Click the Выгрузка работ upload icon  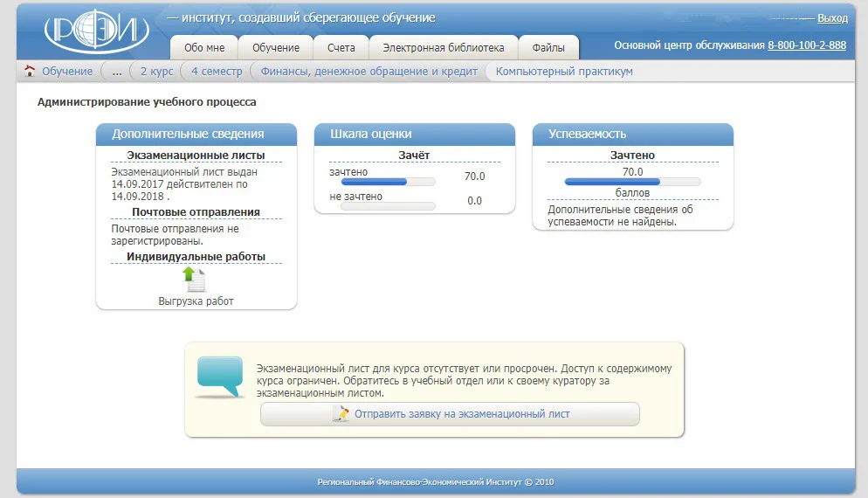195,280
